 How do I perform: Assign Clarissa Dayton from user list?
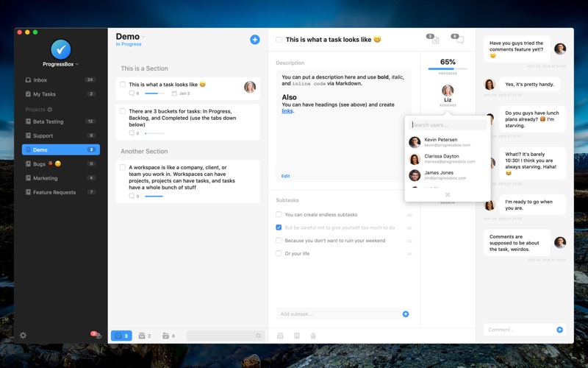pyautogui.click(x=448, y=158)
